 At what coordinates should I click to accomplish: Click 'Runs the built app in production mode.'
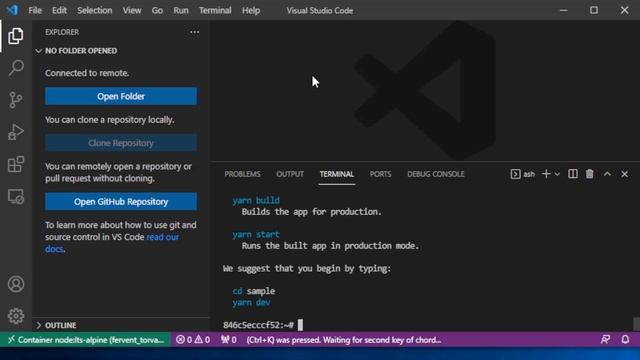click(x=330, y=246)
